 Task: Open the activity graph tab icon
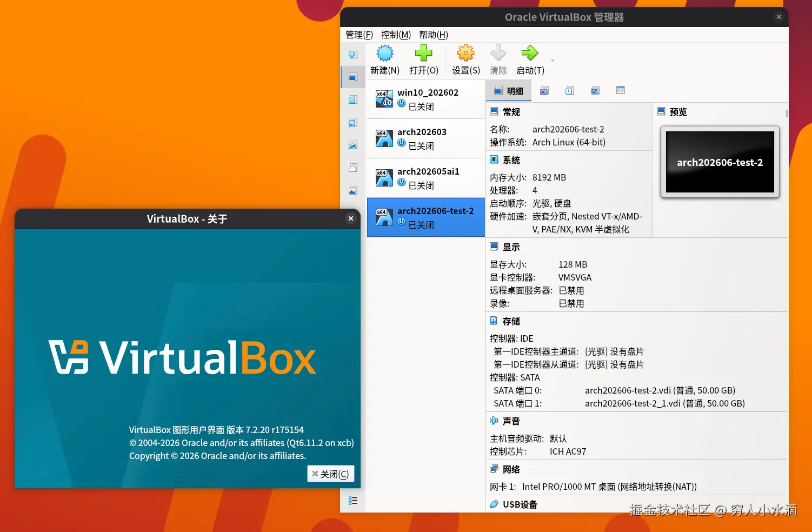[595, 91]
